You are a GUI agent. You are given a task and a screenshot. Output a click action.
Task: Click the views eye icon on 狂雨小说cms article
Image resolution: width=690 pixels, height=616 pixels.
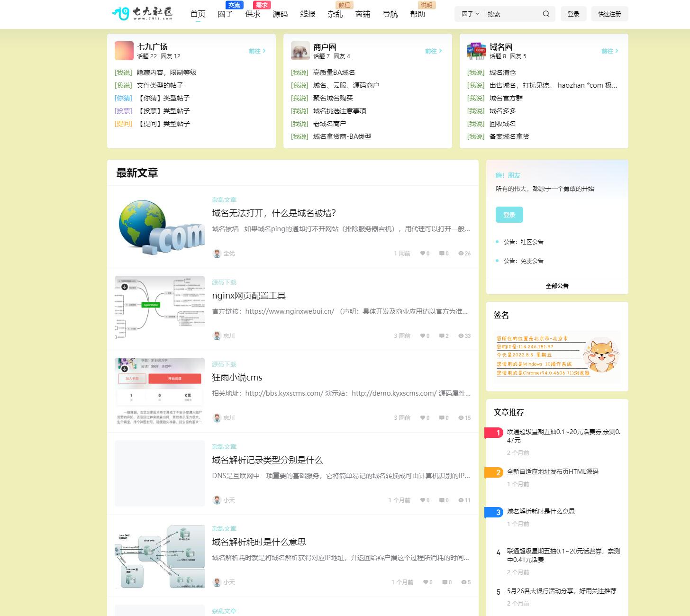(461, 418)
